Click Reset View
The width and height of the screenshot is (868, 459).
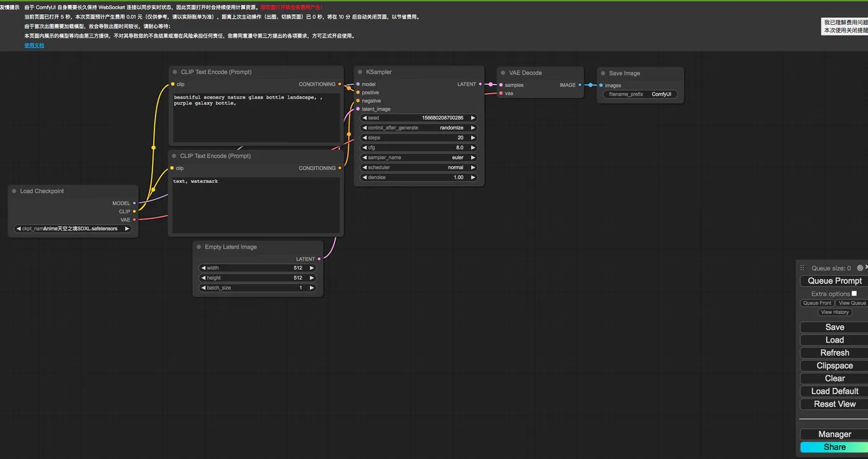pos(835,404)
